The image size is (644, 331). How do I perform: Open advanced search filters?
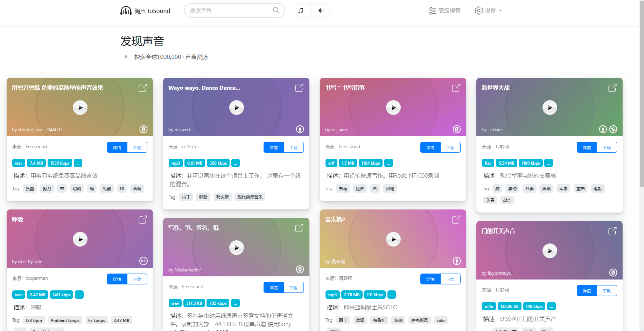[x=445, y=11]
